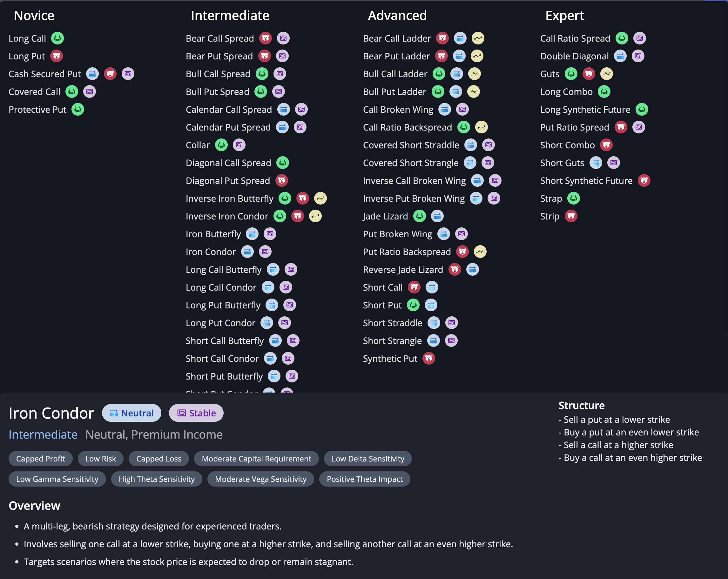
Task: Click the High Theta Sensitivity tag
Action: 156,479
